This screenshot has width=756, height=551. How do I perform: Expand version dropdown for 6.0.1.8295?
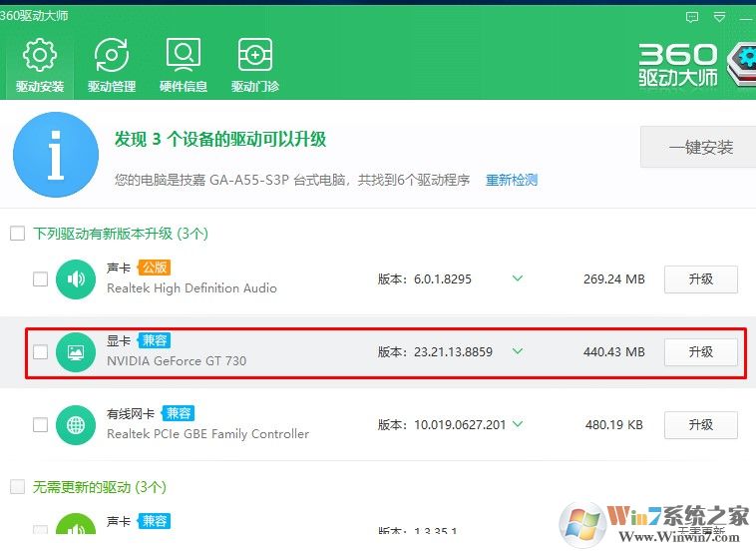point(518,278)
